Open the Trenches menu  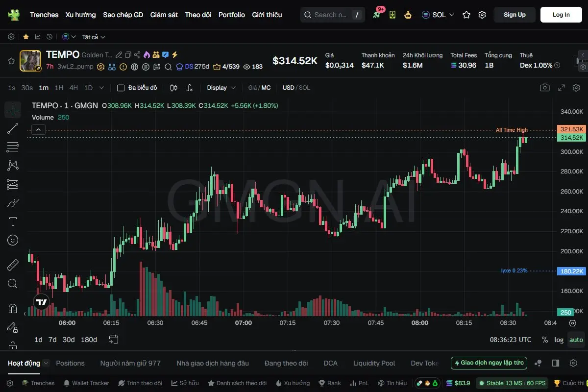coord(44,15)
